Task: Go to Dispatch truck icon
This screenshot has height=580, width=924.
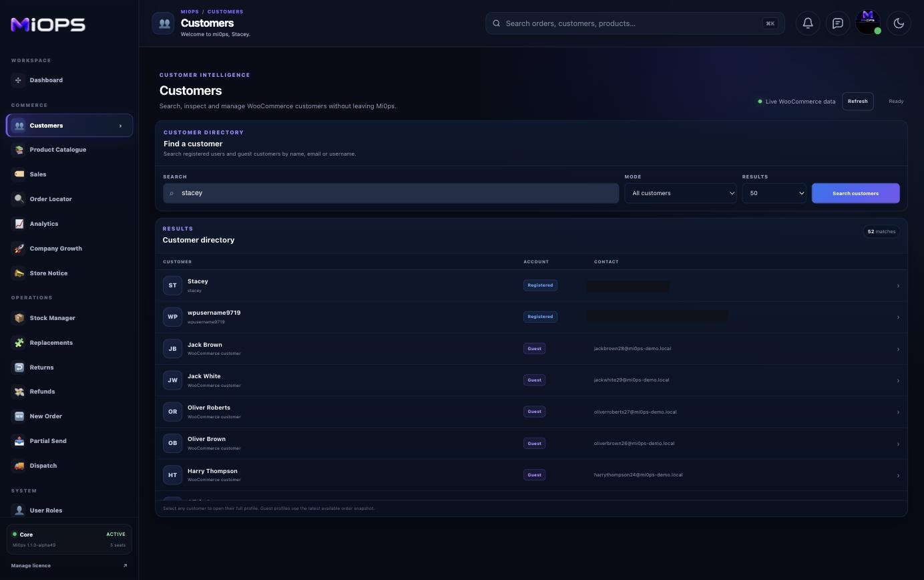Action: click(x=19, y=466)
